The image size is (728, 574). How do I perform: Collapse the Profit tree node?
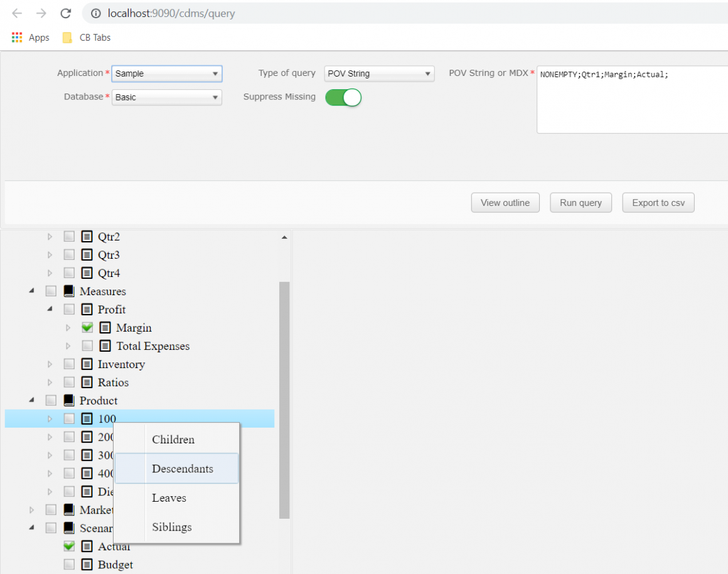tap(50, 309)
